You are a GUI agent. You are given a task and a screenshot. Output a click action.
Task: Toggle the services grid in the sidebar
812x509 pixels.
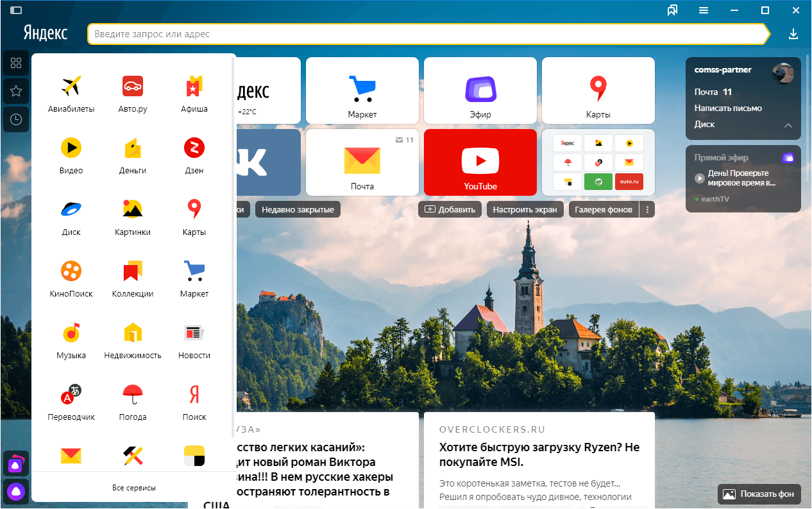click(x=16, y=63)
